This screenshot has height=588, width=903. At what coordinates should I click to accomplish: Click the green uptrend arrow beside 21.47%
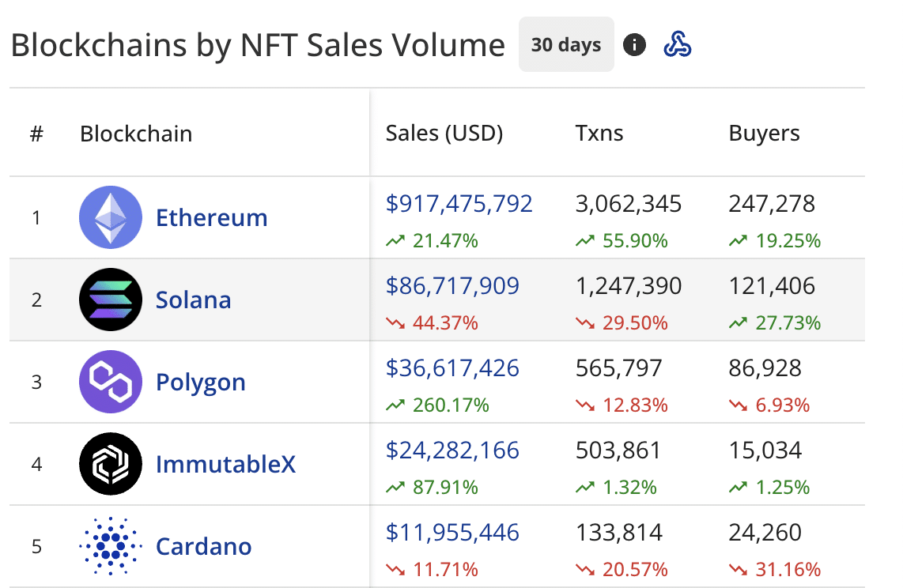394,241
